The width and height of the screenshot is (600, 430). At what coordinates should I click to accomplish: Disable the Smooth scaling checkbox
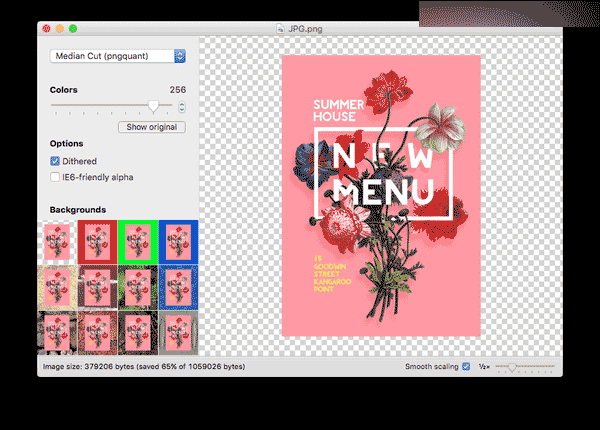(x=466, y=367)
